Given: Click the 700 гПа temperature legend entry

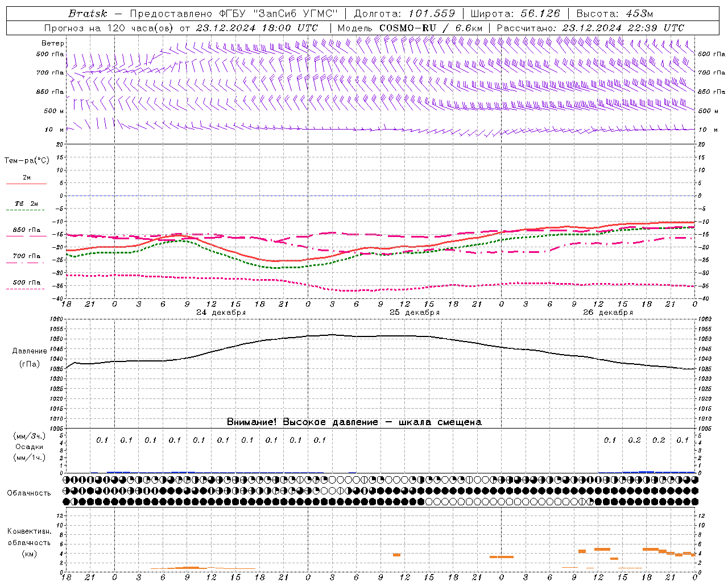Looking at the screenshot, I should click(x=27, y=256).
